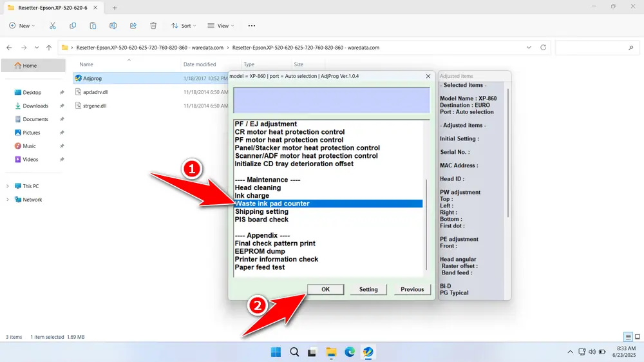The height and width of the screenshot is (362, 644).
Task: Close the Resetter-Epson Explorer tab
Action: (95, 7)
